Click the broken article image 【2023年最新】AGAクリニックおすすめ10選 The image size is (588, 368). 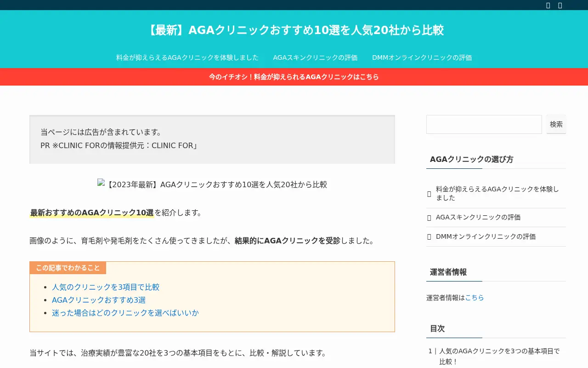click(x=212, y=184)
